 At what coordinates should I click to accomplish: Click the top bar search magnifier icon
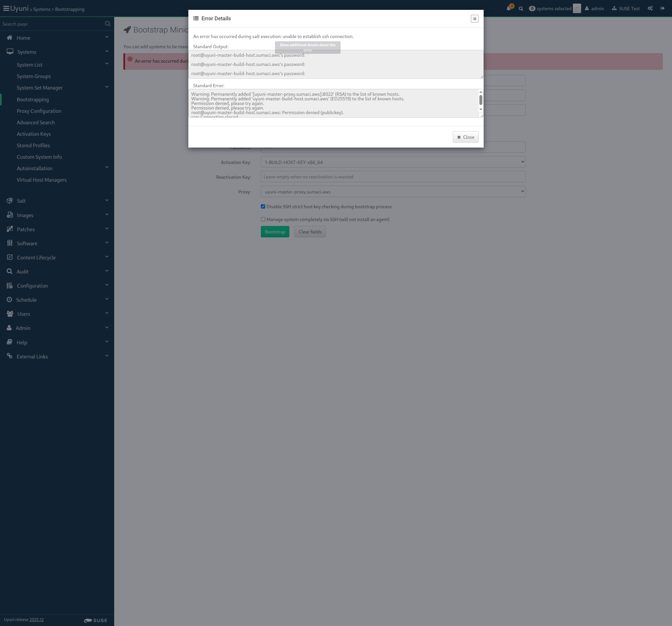[x=521, y=9]
